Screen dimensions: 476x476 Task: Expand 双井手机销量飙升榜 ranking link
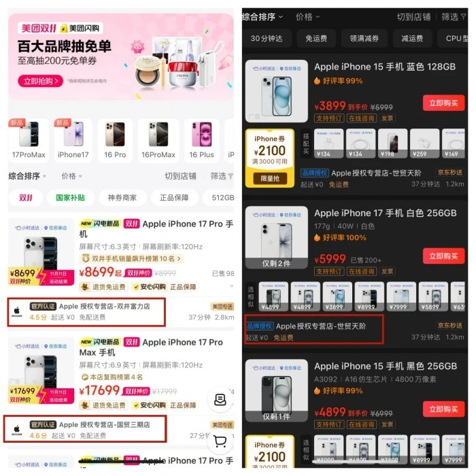pyautogui.click(x=132, y=258)
